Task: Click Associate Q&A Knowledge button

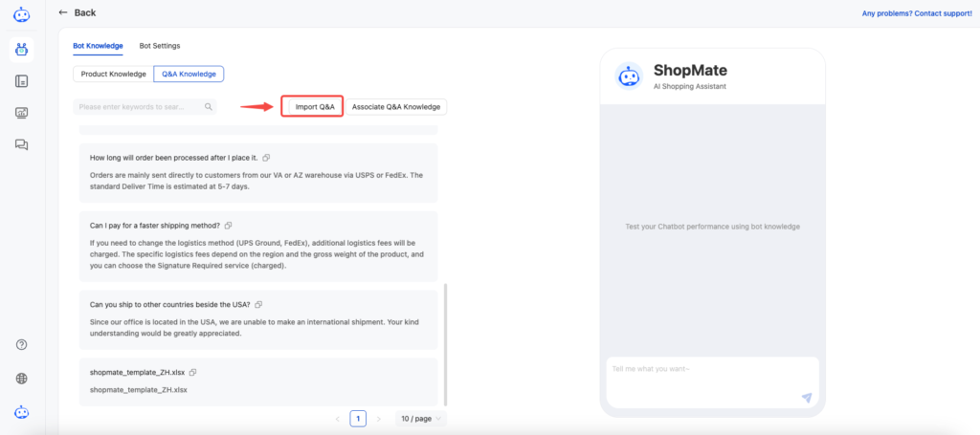Action: [x=396, y=107]
